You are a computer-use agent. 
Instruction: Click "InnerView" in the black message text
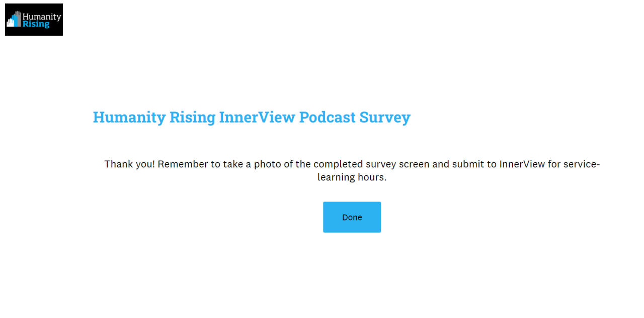pos(522,164)
